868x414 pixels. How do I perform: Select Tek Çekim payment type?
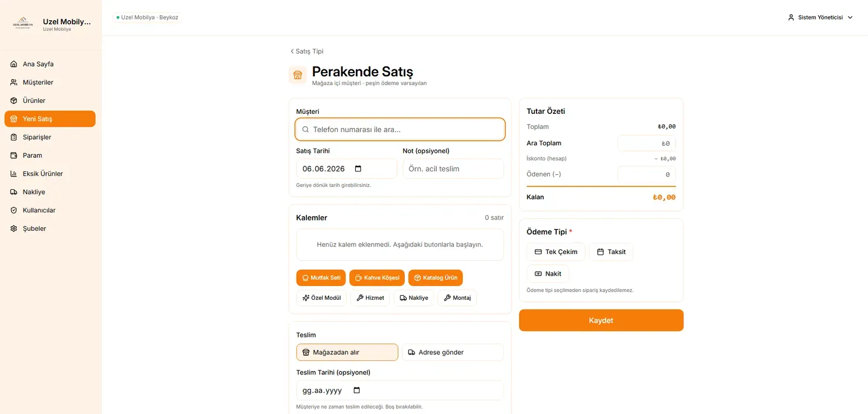pos(556,252)
